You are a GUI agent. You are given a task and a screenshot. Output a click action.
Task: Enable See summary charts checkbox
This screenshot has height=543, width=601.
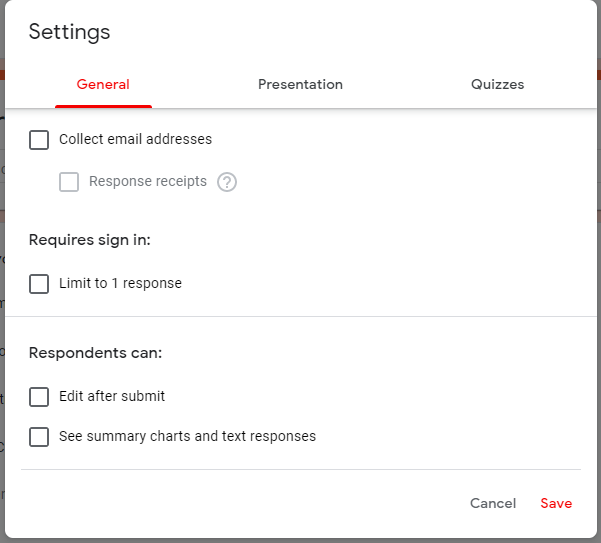tap(39, 437)
